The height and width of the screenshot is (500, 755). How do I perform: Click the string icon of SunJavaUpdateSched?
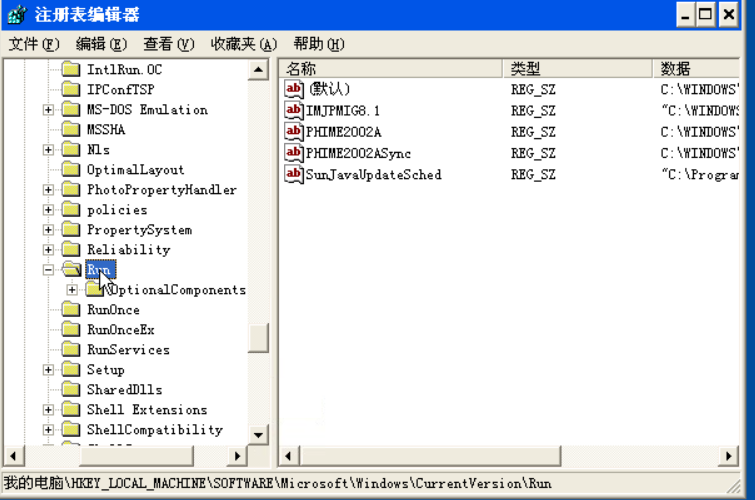coord(294,174)
